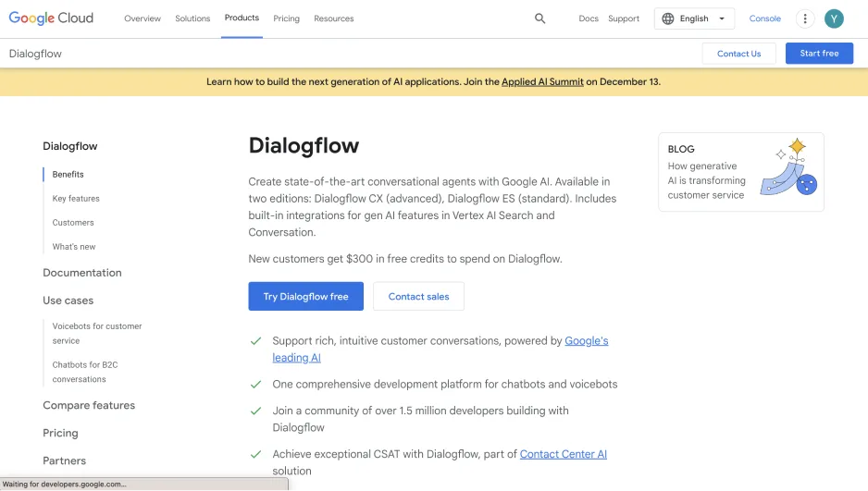868x491 pixels.
Task: Click the Try Dialogflow free button
Action: [305, 297]
